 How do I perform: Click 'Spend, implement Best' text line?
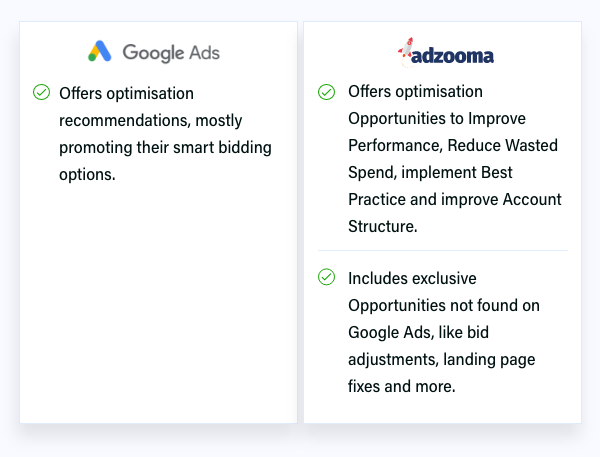pyautogui.click(x=430, y=173)
